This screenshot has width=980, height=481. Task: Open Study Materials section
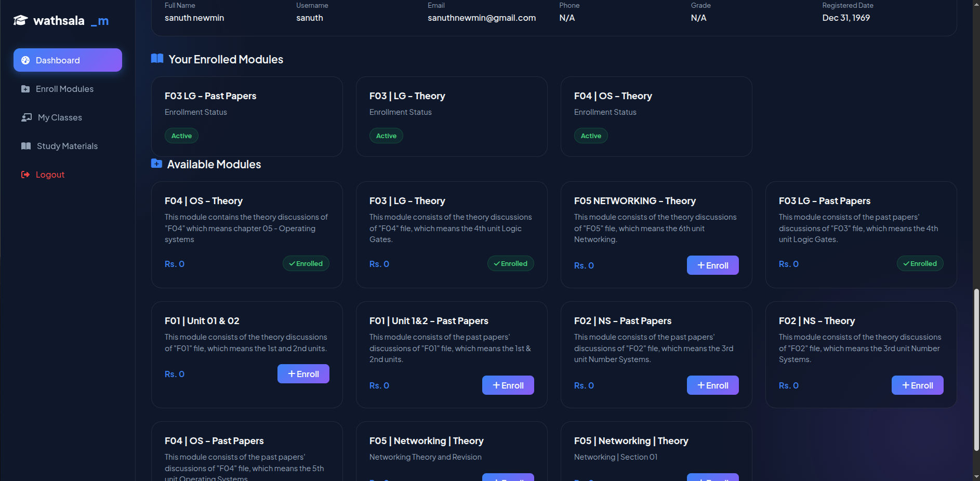point(68,146)
